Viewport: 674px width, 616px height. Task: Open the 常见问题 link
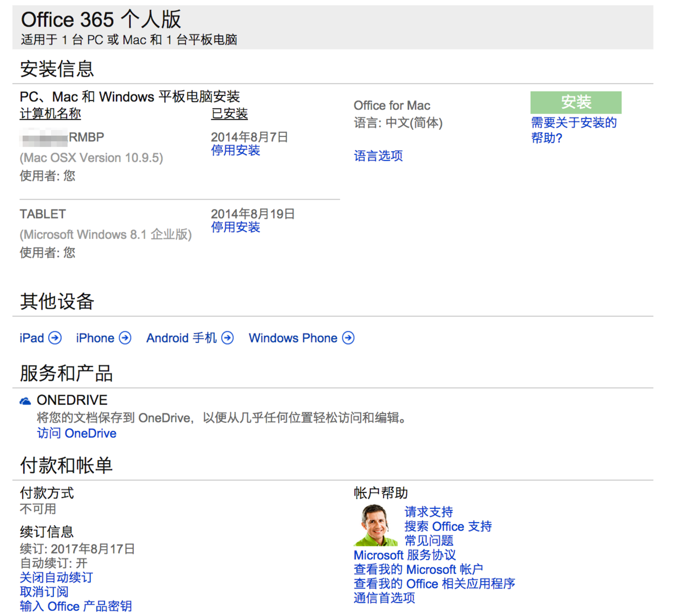pos(429,541)
